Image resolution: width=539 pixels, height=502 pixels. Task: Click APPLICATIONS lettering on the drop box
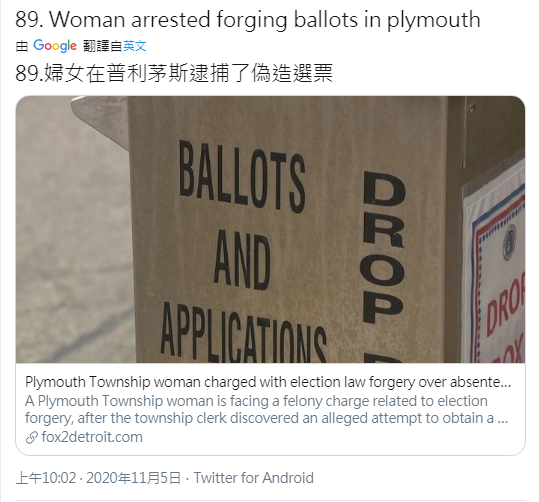click(x=243, y=334)
